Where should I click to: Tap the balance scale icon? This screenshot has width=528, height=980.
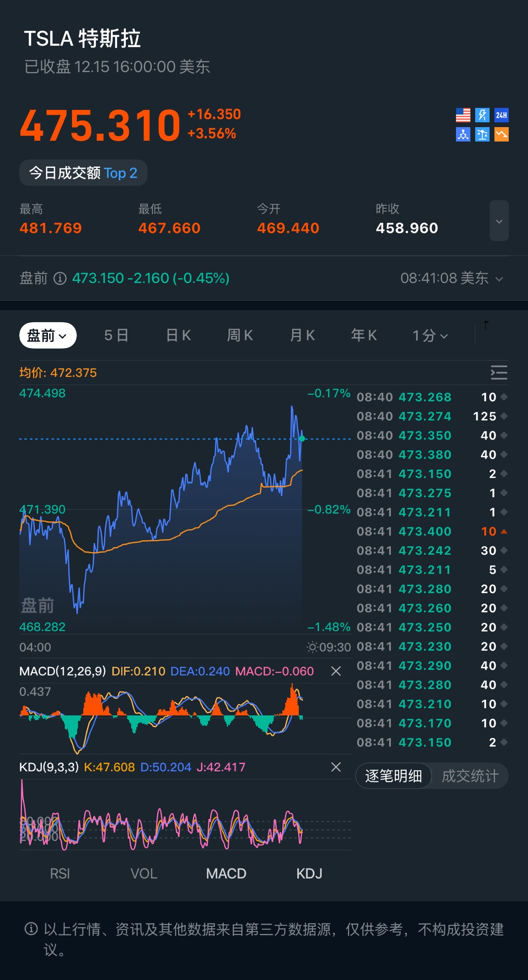point(482,135)
